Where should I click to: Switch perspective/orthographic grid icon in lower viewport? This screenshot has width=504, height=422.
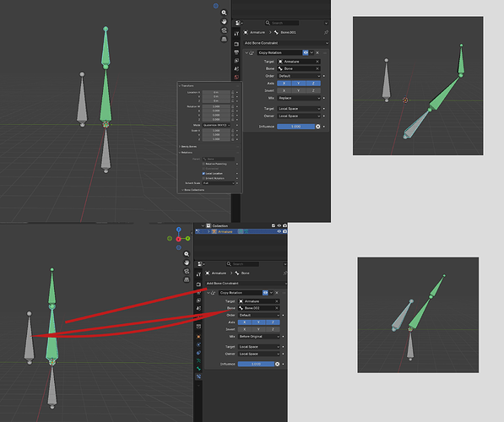click(187, 280)
